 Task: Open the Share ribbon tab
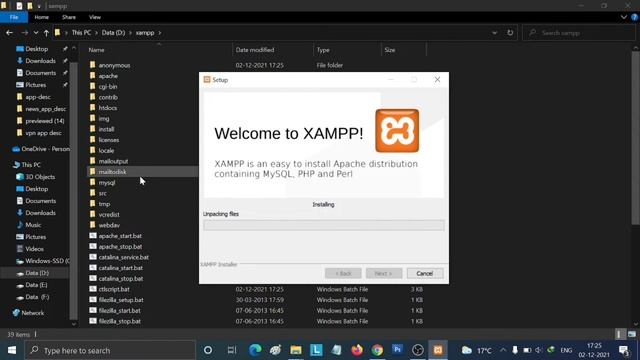point(69,17)
